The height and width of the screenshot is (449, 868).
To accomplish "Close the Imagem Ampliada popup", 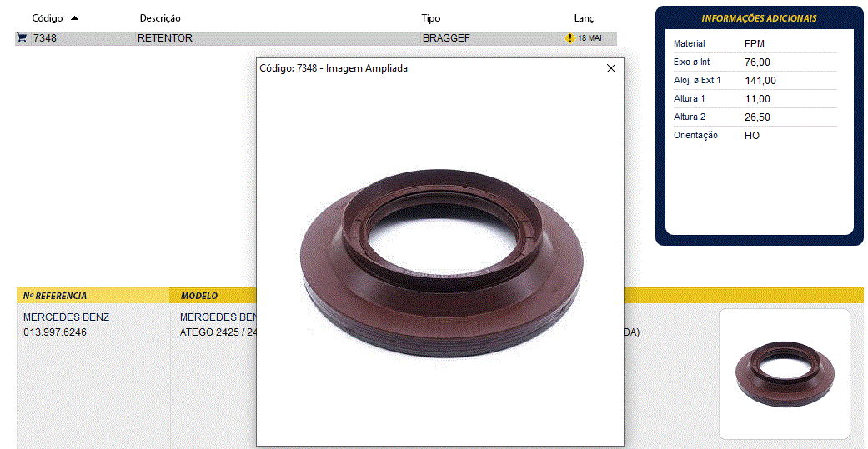I will 610,68.
